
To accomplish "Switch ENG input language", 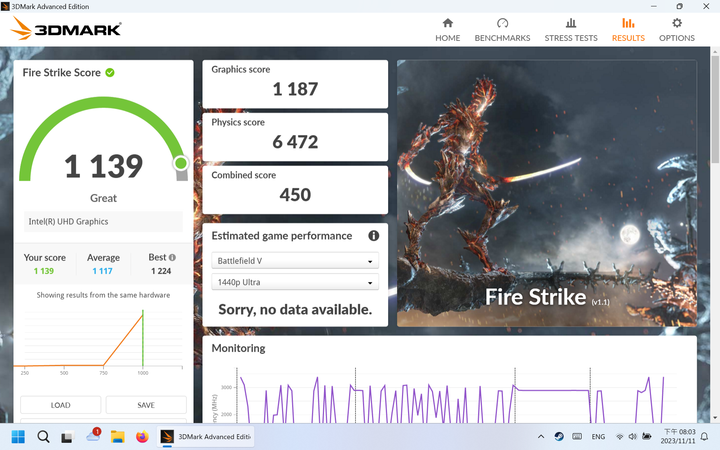I will pos(598,437).
